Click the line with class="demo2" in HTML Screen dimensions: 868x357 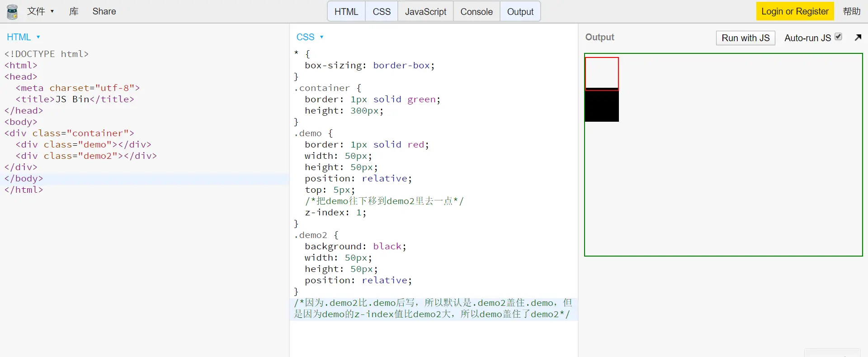pyautogui.click(x=86, y=156)
